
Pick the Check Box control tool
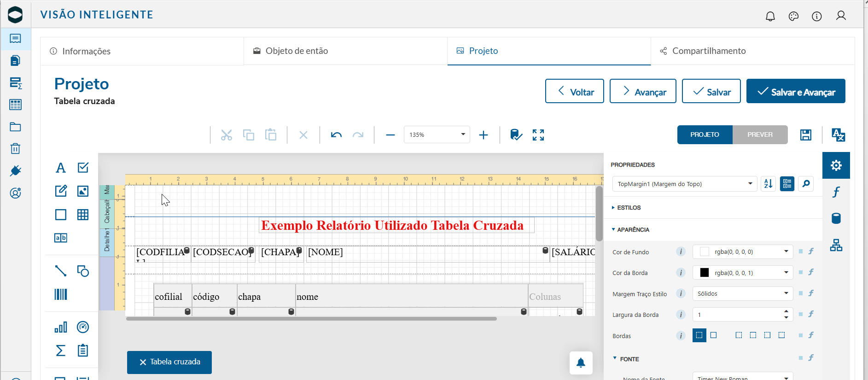pos(83,168)
